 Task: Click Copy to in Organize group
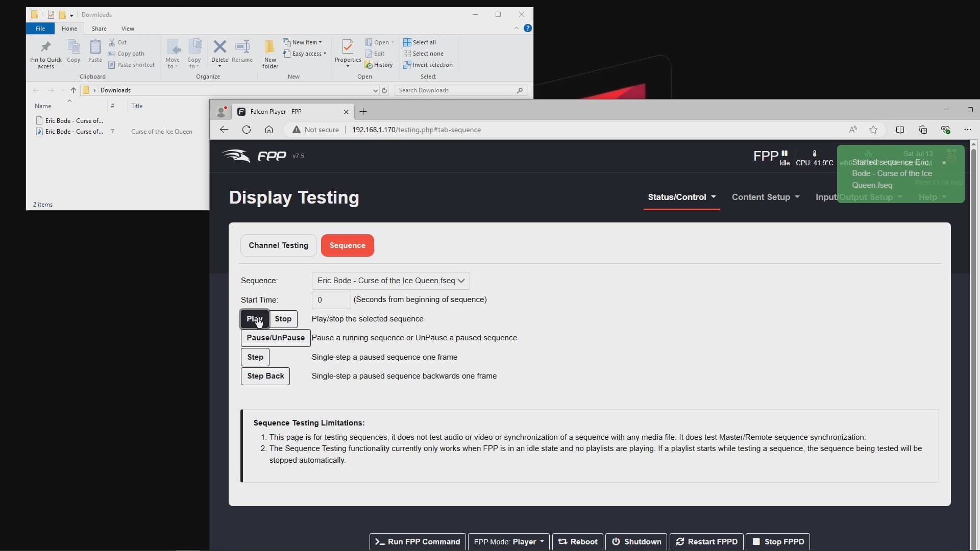194,54
